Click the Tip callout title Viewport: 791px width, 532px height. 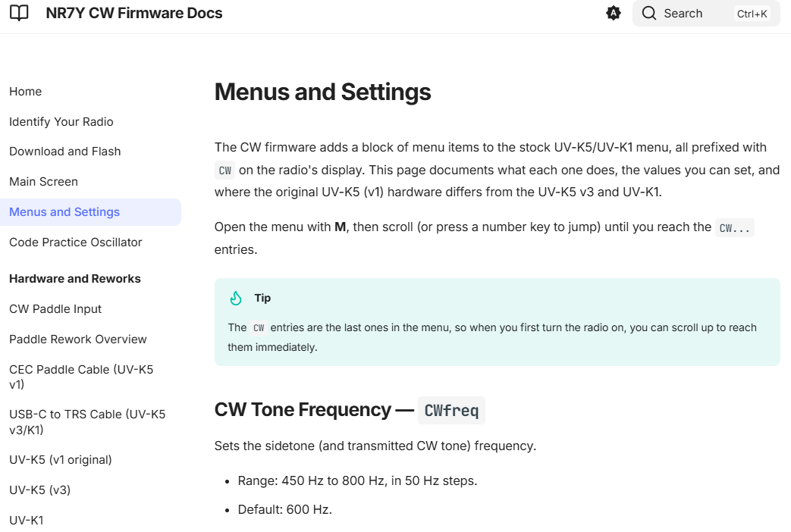262,298
